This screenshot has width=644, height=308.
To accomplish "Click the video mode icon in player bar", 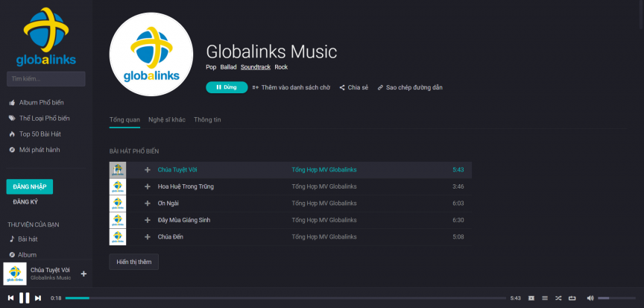I will click(x=531, y=298).
